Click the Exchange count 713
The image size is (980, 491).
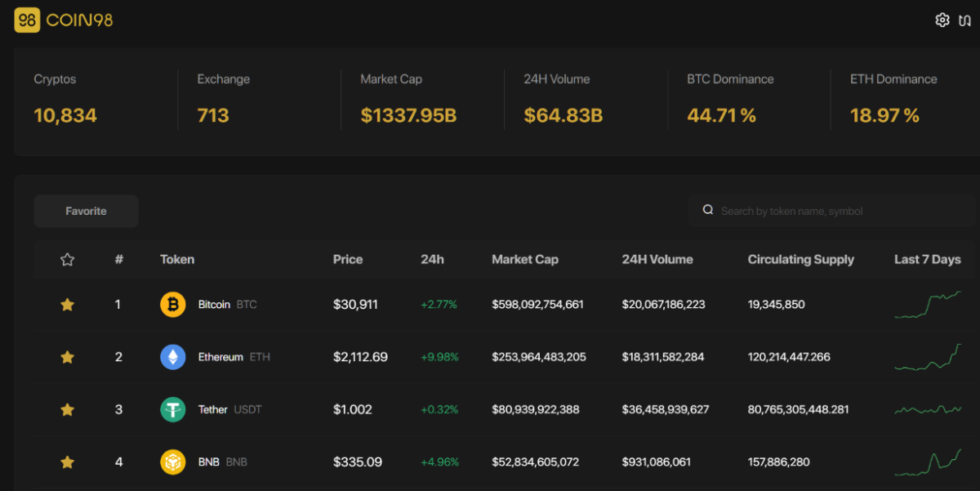(213, 116)
